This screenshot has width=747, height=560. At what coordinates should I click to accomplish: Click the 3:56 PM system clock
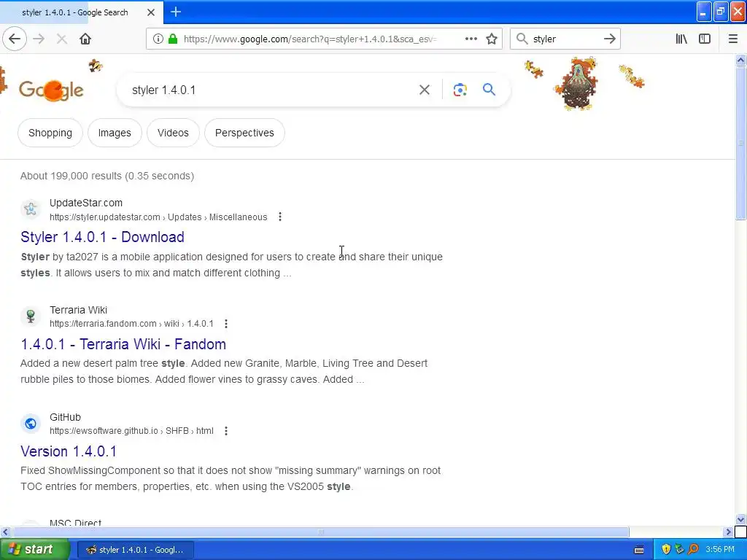(x=720, y=550)
